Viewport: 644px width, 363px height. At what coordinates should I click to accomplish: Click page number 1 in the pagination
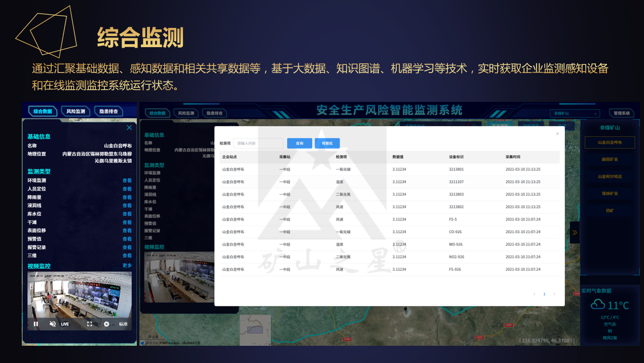point(544,294)
